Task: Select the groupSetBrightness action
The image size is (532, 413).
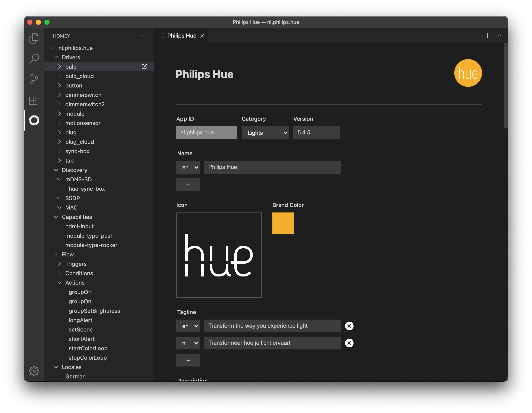Action: click(94, 311)
